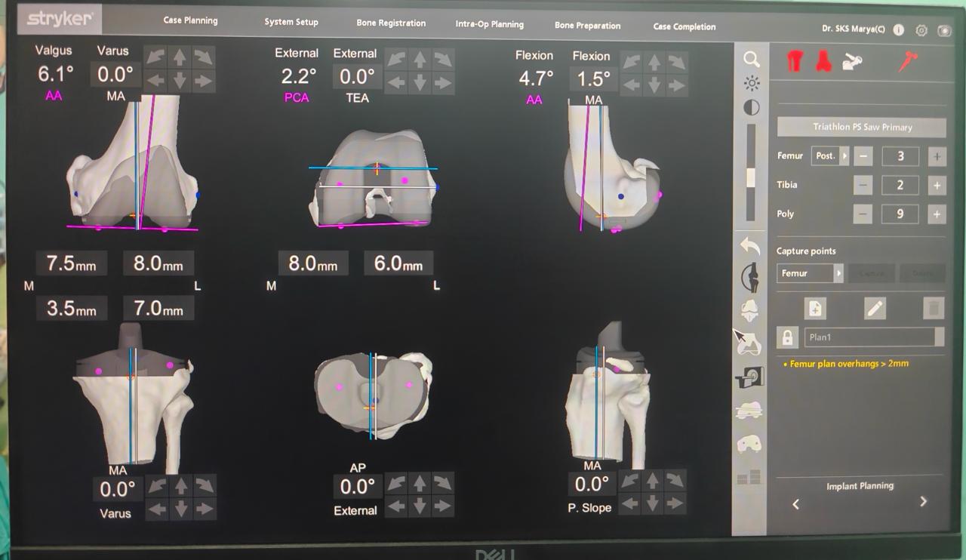Click the pencil edit plan icon
Image resolution: width=966 pixels, height=560 pixels.
tap(875, 308)
